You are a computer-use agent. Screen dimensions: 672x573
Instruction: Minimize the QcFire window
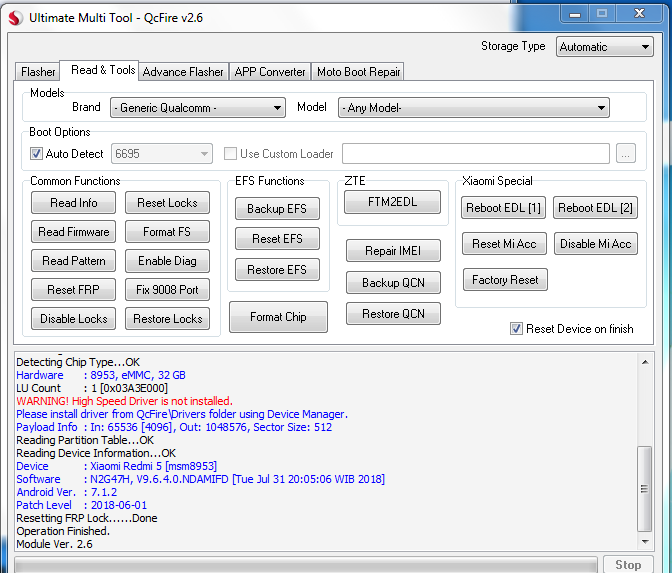point(575,14)
